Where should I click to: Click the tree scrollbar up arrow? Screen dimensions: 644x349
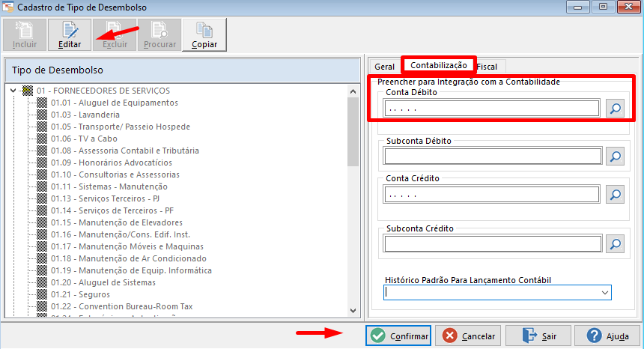point(353,91)
